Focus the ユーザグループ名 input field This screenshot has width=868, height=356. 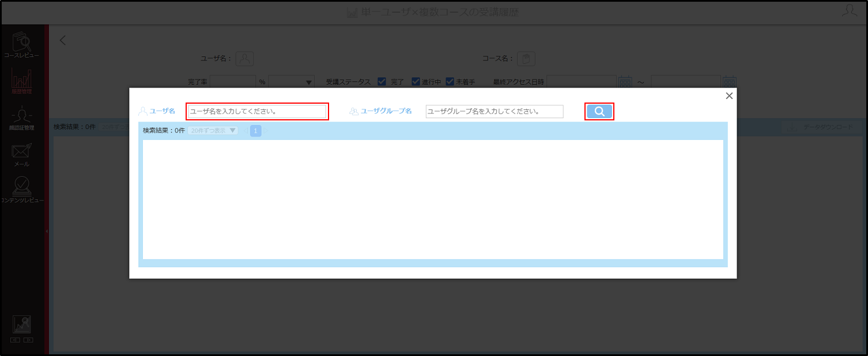click(495, 111)
